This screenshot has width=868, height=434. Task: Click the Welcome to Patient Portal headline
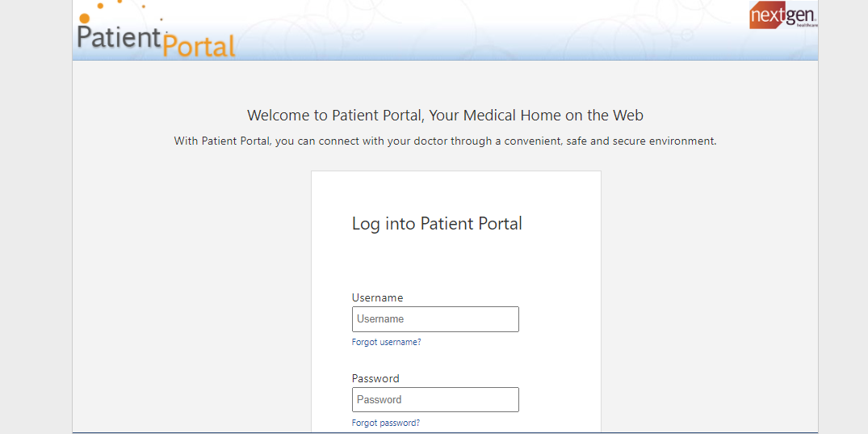pos(445,116)
